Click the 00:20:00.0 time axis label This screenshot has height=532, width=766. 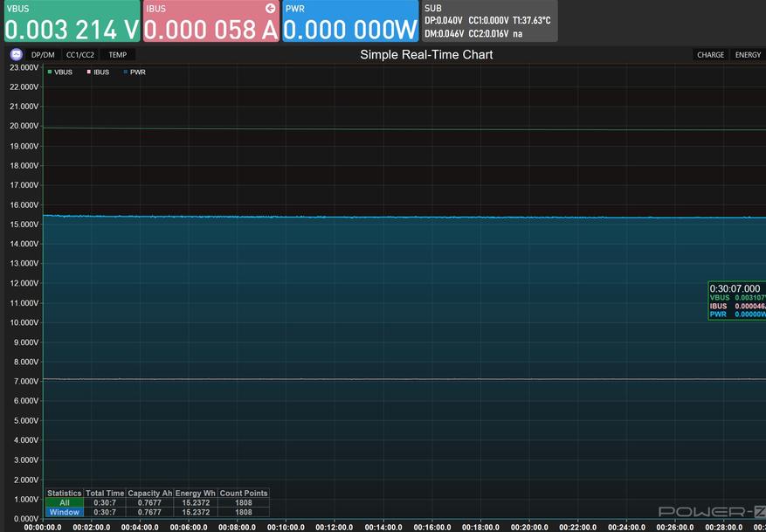(x=529, y=528)
